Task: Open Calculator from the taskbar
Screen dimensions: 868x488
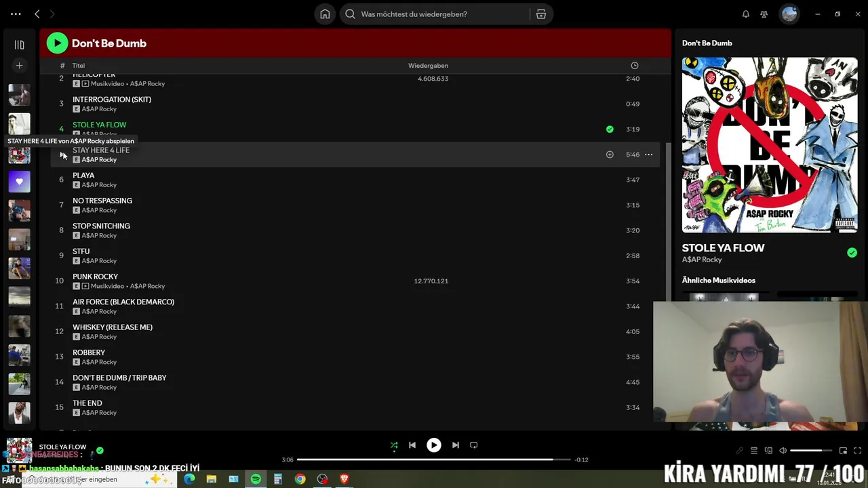Action: click(277, 479)
